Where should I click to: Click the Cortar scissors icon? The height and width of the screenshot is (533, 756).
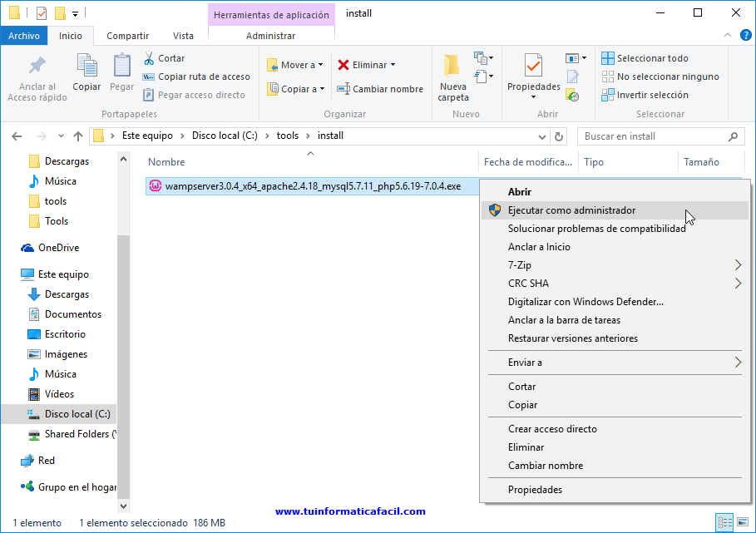click(x=149, y=58)
